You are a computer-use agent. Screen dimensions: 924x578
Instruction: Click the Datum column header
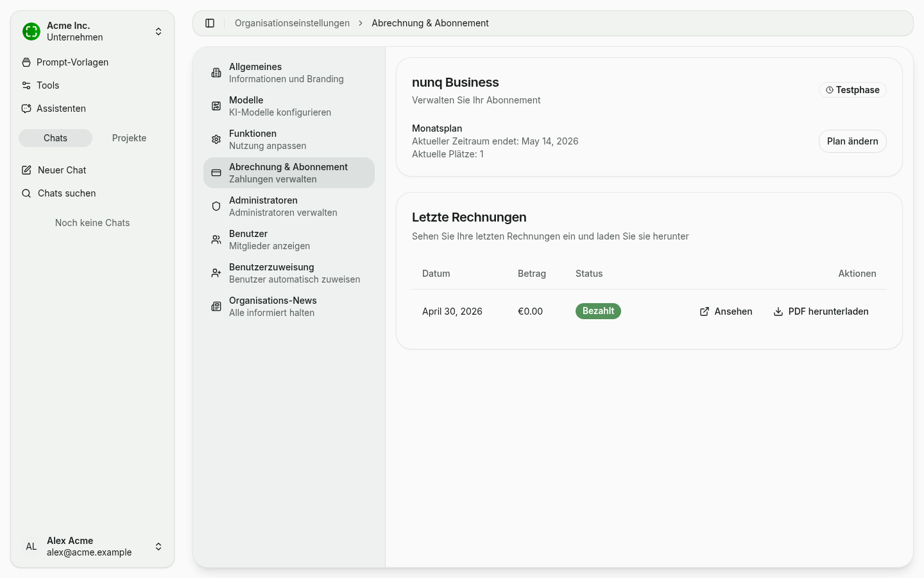tap(436, 274)
